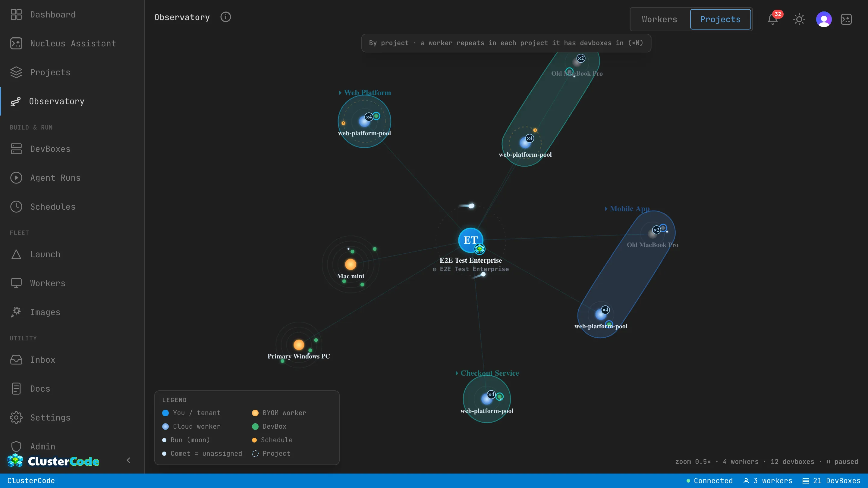Click the Settings gear icon

pyautogui.click(x=16, y=418)
